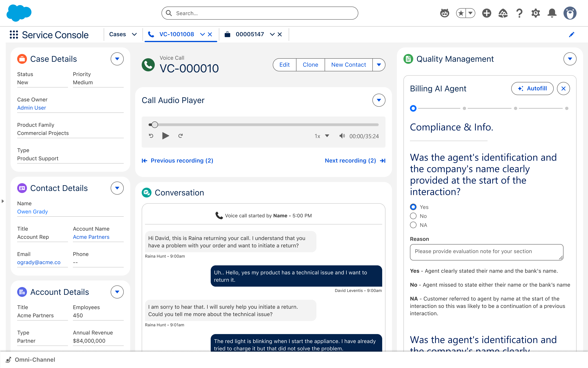The image size is (588, 368).
Task: View notifications bell
Action: pyautogui.click(x=552, y=13)
